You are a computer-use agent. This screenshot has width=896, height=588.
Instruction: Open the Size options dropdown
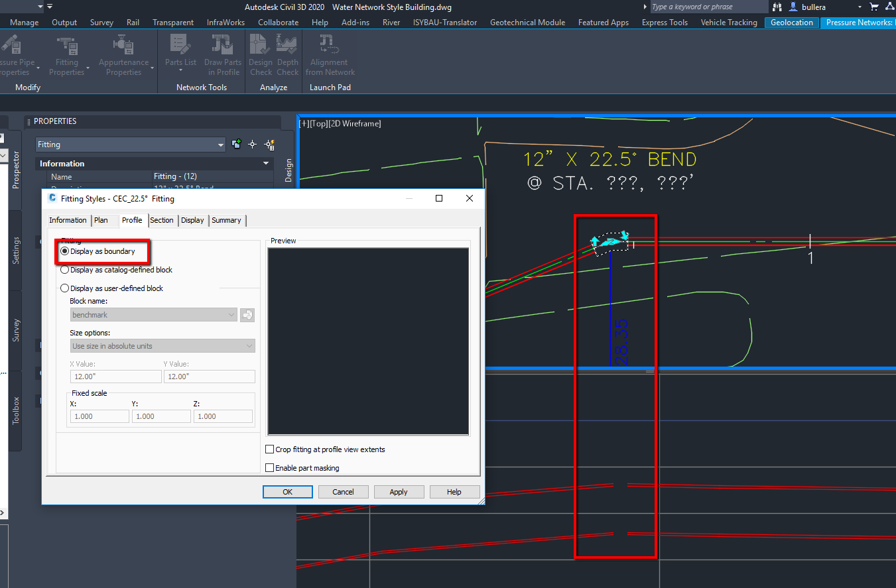(x=162, y=346)
